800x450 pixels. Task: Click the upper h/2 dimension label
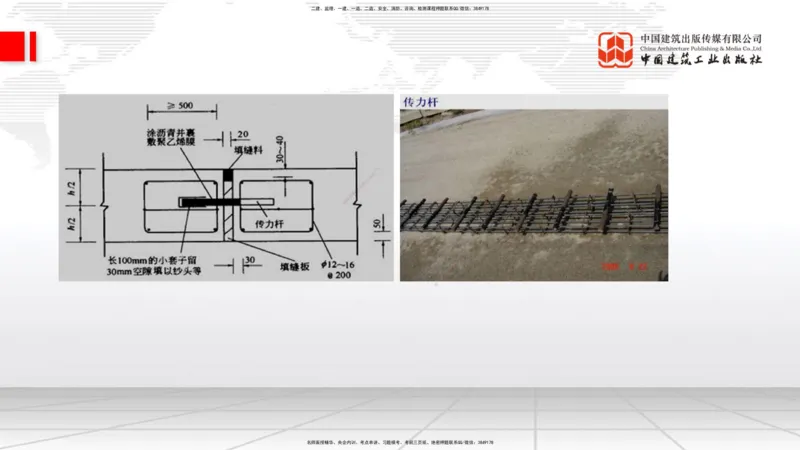(72, 188)
